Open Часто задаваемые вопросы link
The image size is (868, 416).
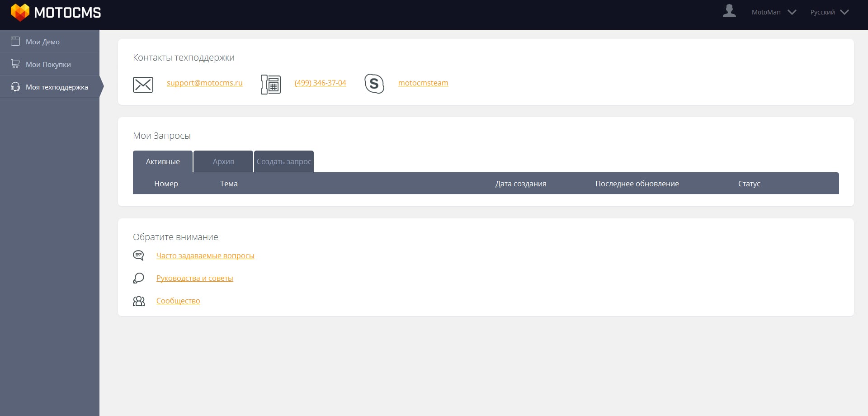tap(205, 255)
